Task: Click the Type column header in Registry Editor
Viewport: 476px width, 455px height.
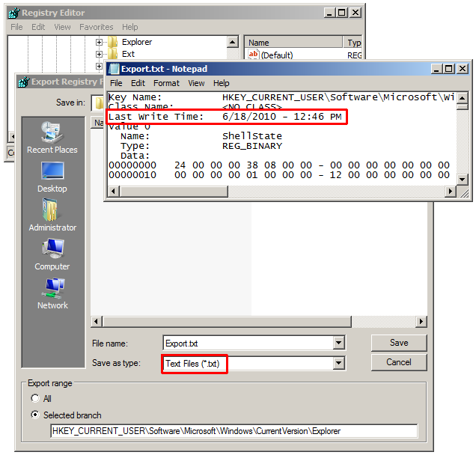Action: pos(353,43)
